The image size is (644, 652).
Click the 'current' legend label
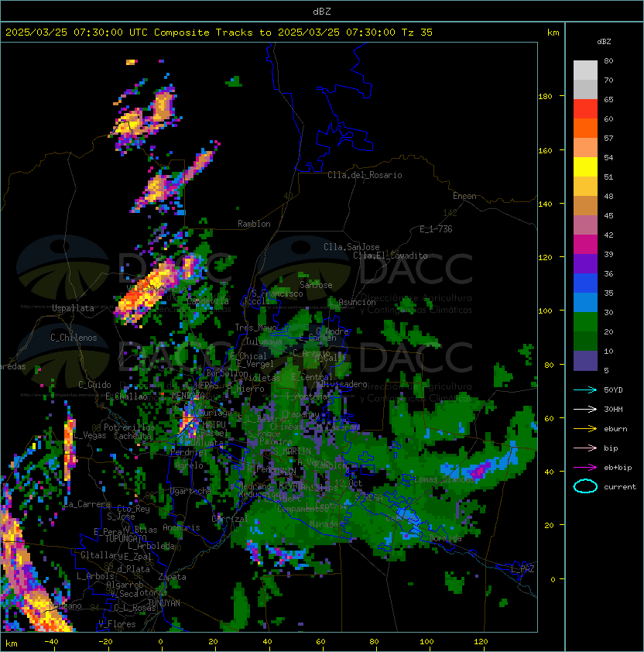(619, 487)
